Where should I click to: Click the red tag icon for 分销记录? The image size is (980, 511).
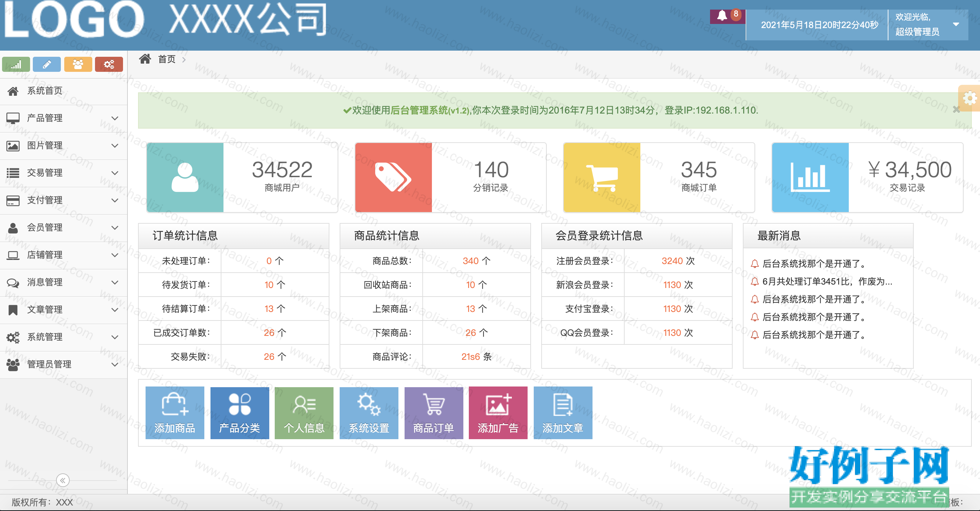[394, 178]
